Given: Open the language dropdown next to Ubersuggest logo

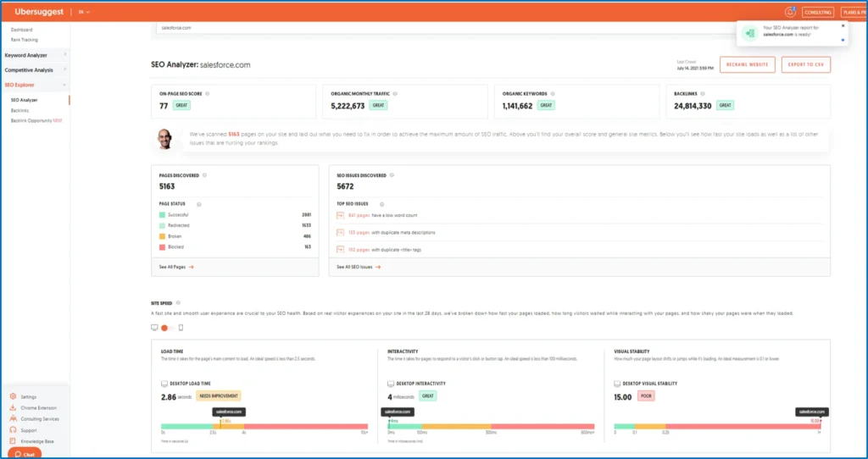Looking at the screenshot, I should pyautogui.click(x=84, y=12).
